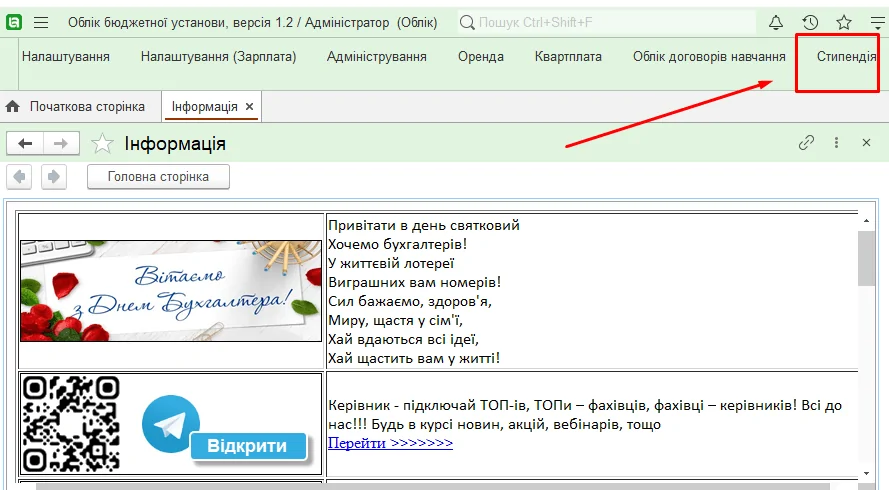Open Налаштування (Зарплата) section
889x490 pixels.
(218, 57)
